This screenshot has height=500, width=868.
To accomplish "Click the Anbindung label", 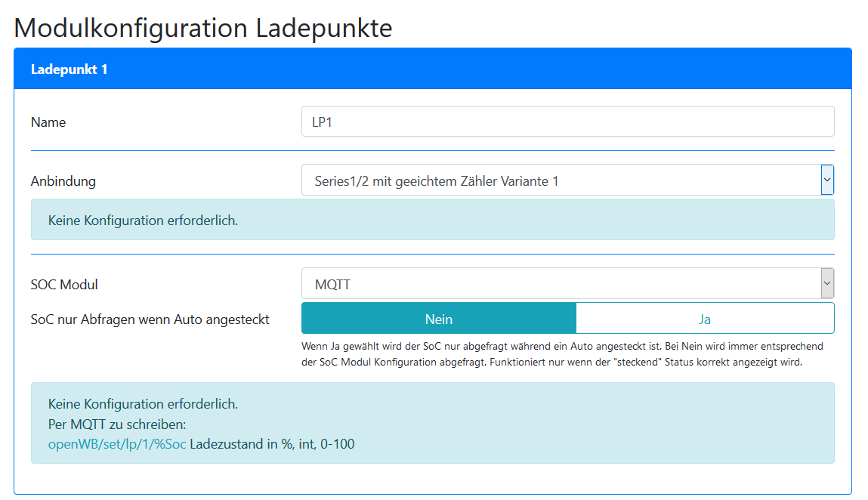I will point(63,181).
